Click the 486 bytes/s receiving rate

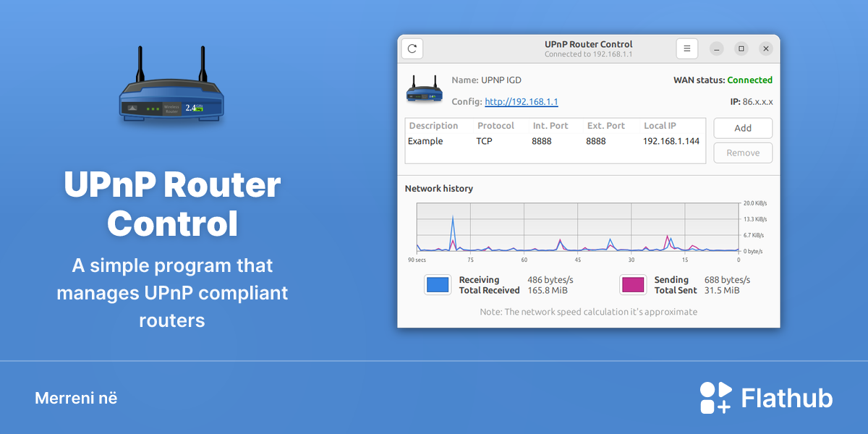[x=550, y=280]
